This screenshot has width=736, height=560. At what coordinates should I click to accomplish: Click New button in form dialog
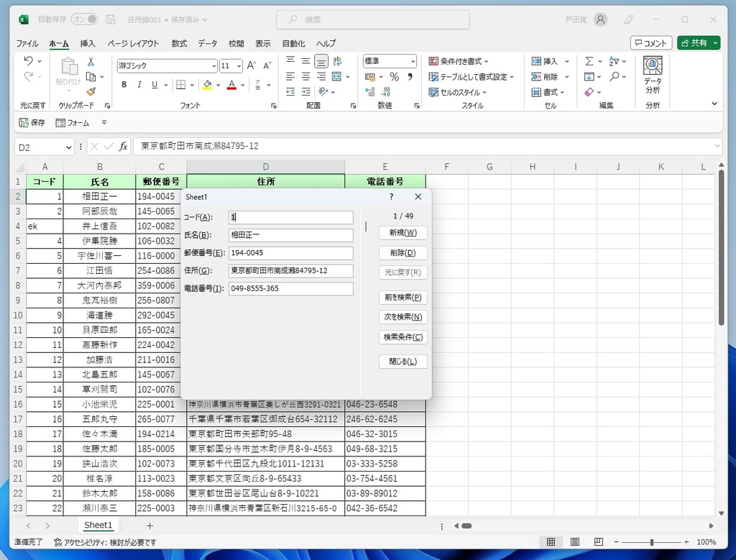(402, 233)
